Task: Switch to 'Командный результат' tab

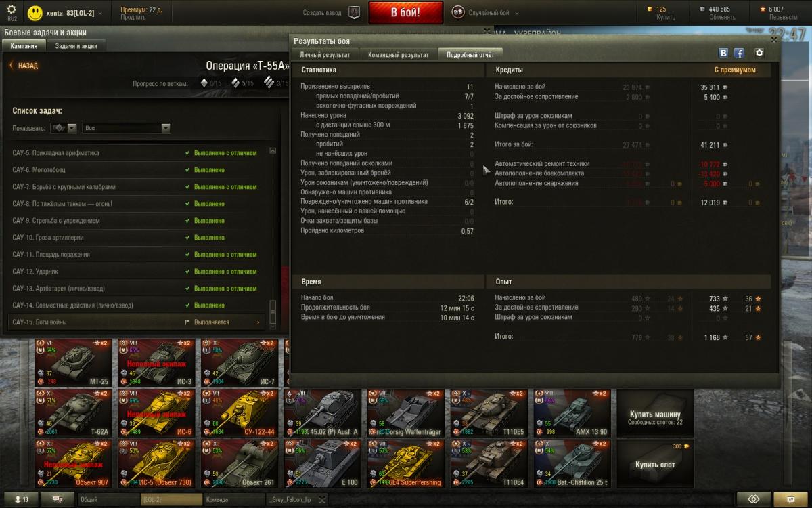Action: pyautogui.click(x=398, y=55)
